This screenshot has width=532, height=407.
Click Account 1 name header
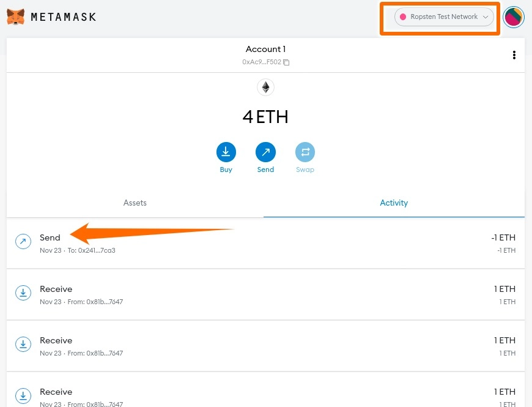[x=265, y=49]
